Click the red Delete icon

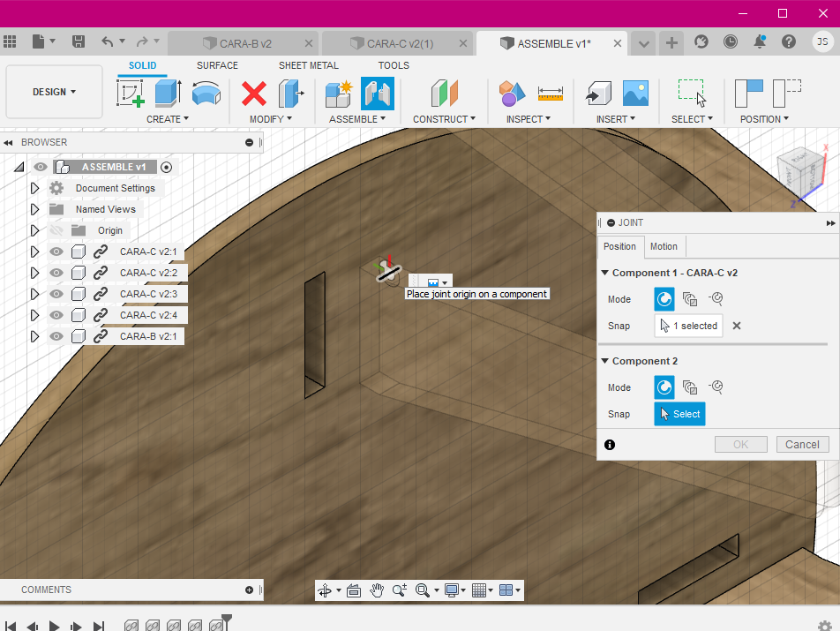pos(253,94)
